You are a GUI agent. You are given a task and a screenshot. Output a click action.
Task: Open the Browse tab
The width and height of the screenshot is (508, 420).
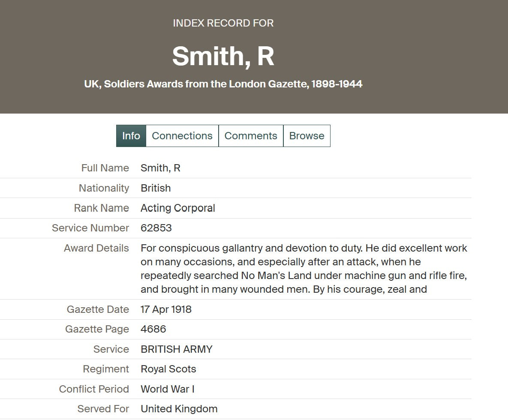point(307,136)
